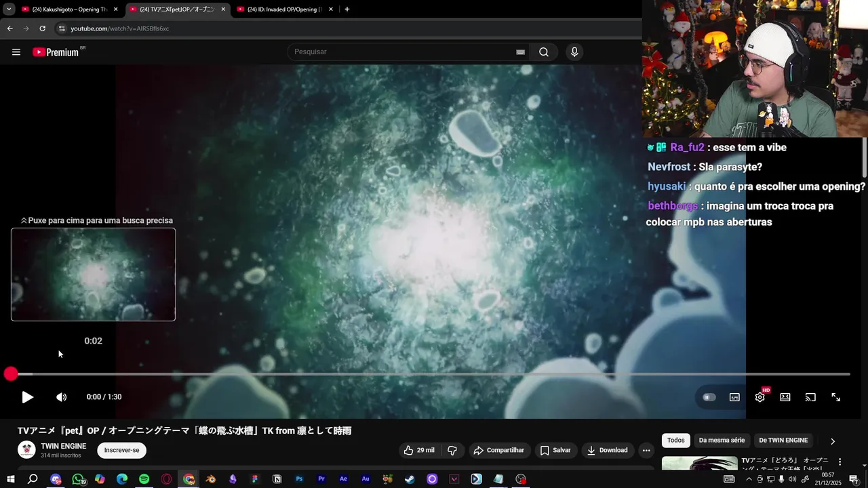
Task: Open Spotify from the taskbar
Action: tap(144, 479)
